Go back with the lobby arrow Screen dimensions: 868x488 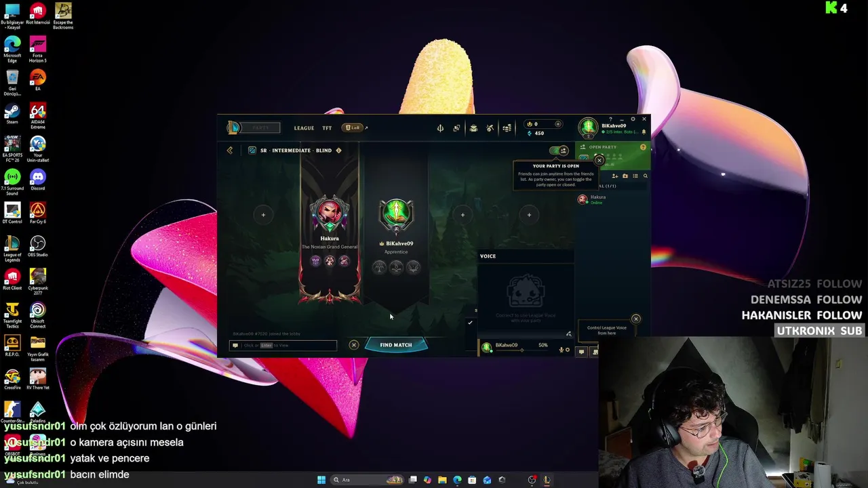pyautogui.click(x=230, y=150)
